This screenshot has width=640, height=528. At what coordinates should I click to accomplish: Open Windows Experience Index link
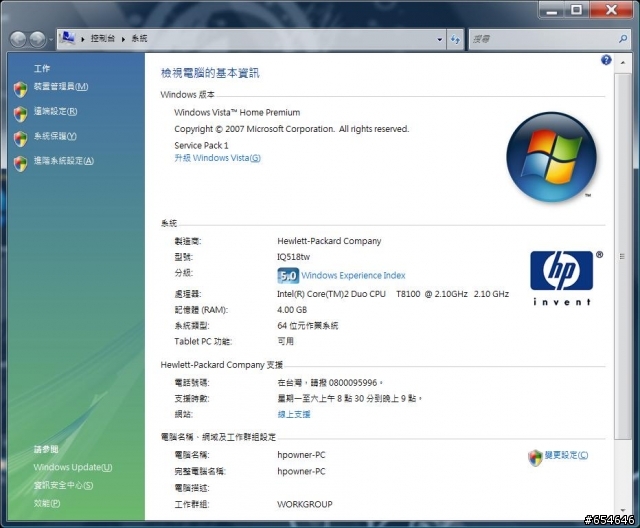pos(353,275)
